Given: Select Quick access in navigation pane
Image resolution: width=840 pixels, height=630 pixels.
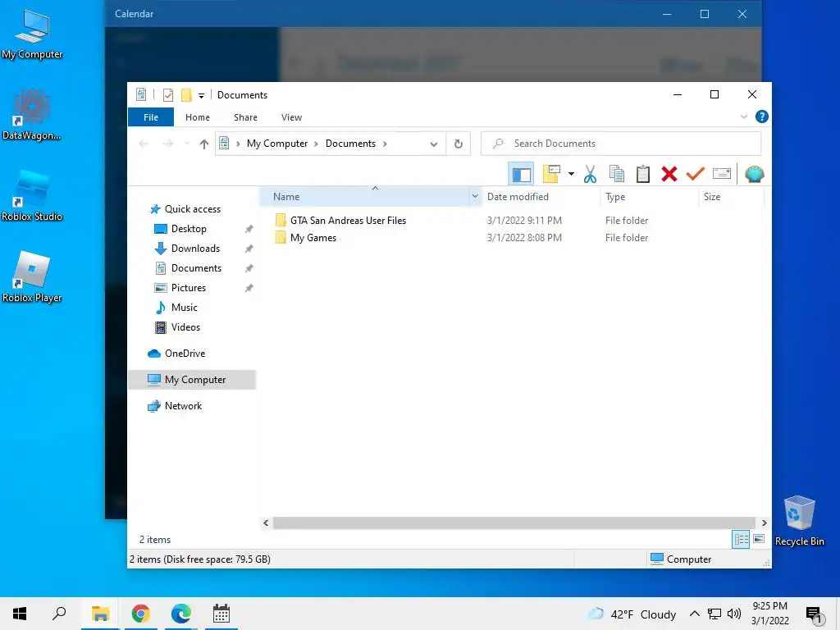Looking at the screenshot, I should (x=192, y=209).
